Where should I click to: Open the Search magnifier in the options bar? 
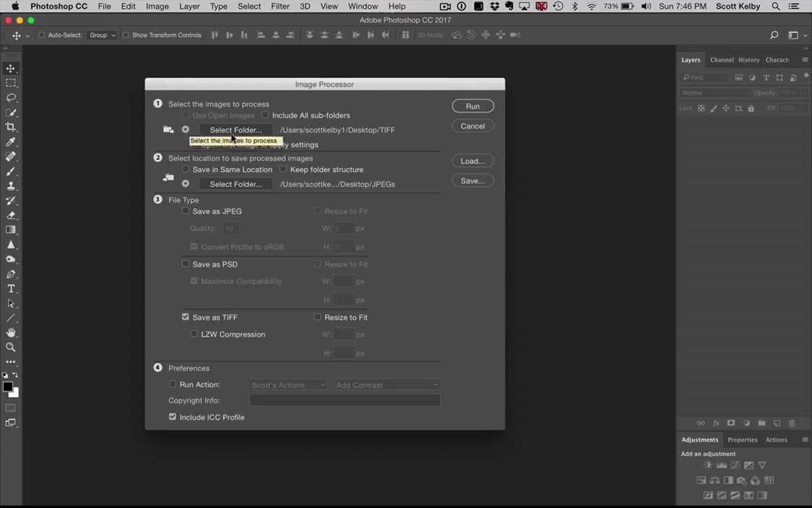click(774, 35)
